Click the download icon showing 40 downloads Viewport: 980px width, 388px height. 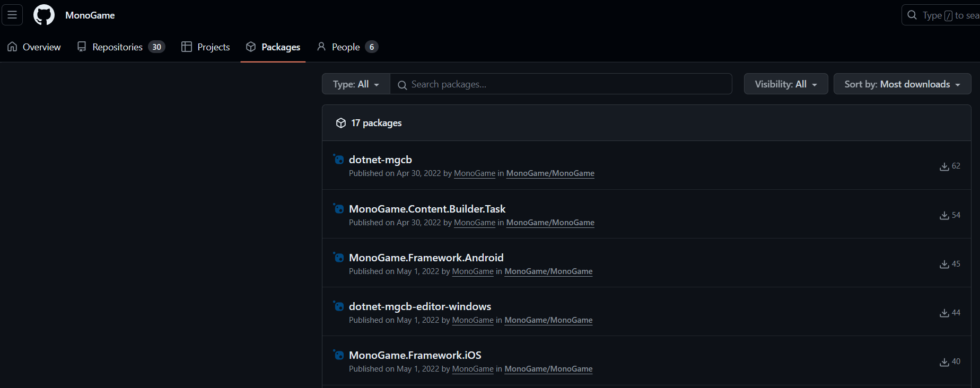pyautogui.click(x=944, y=362)
